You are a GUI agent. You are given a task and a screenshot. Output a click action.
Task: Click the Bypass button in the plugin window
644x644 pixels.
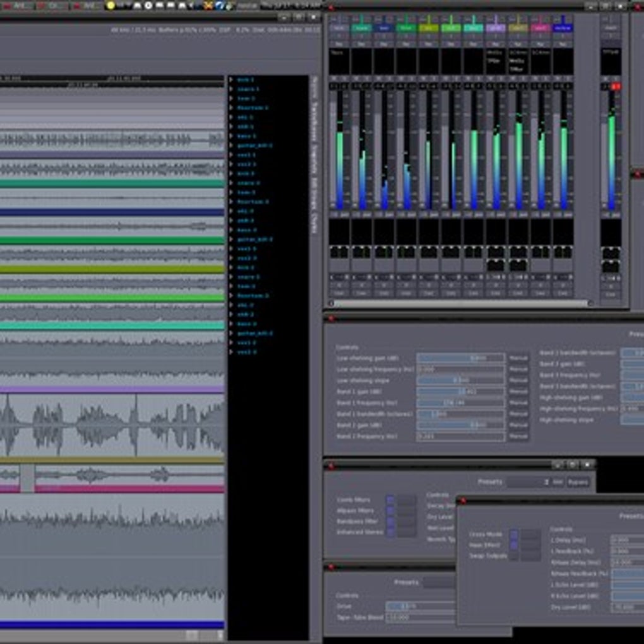coord(578,482)
